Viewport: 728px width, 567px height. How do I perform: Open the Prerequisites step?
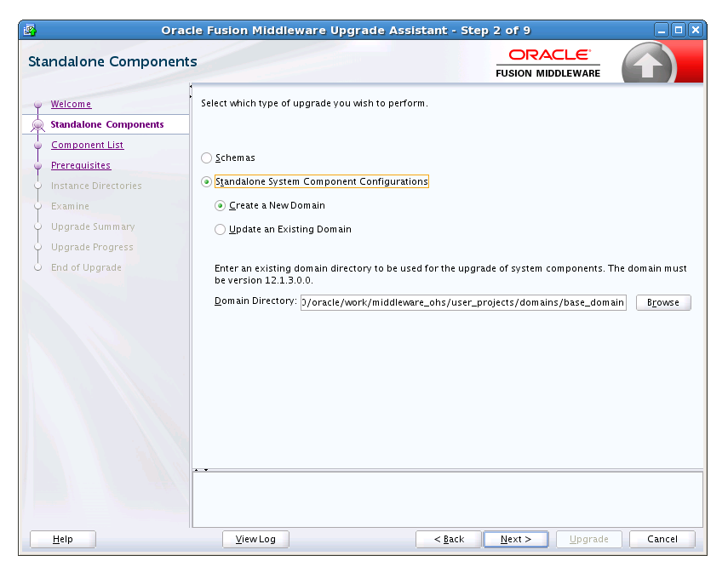coord(81,165)
